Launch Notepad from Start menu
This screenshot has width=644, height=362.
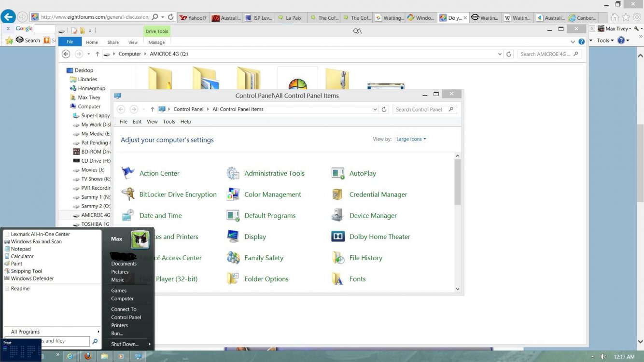coord(21,249)
